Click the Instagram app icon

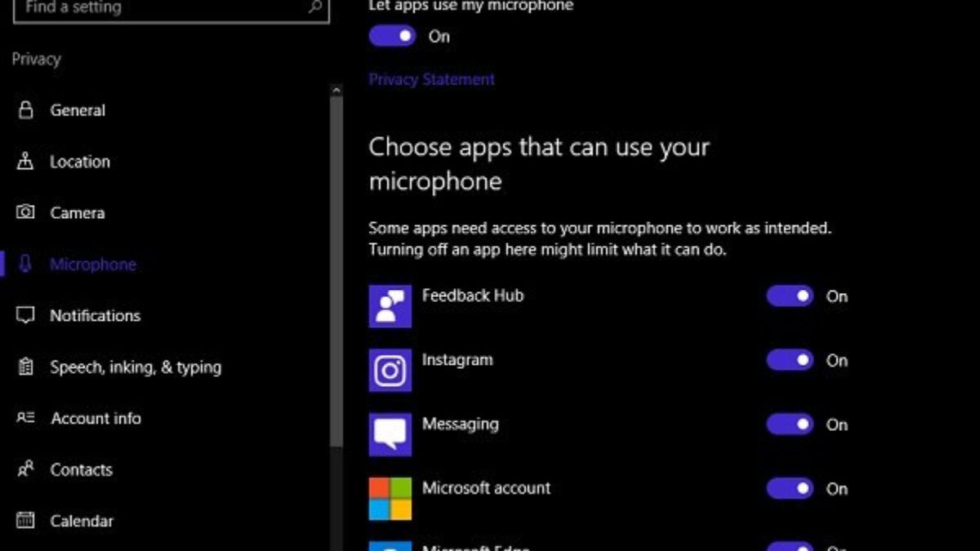[x=390, y=371]
